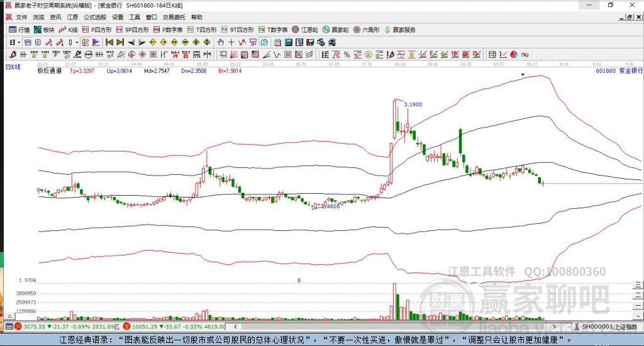Select the zigzag wave line tool
Viewport: 644px width, 346px height.
[x=277, y=54]
